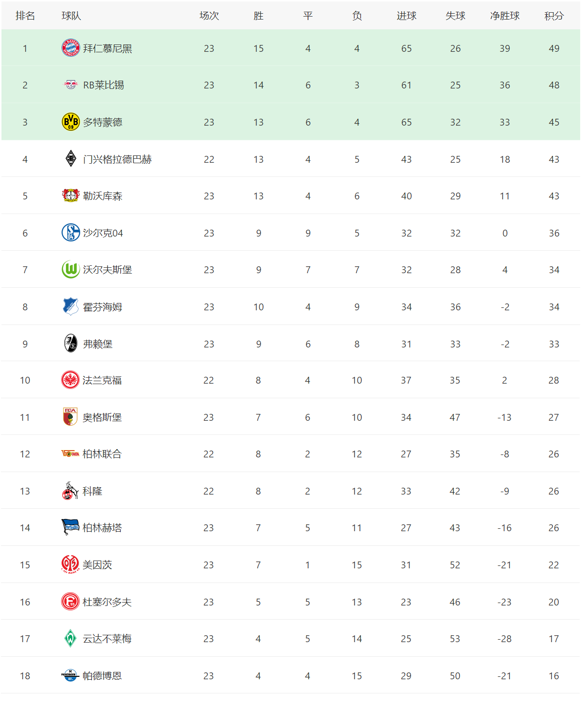Click the Schalke 04 club logo
Viewport: 588px width, 712px height.
tap(70, 233)
